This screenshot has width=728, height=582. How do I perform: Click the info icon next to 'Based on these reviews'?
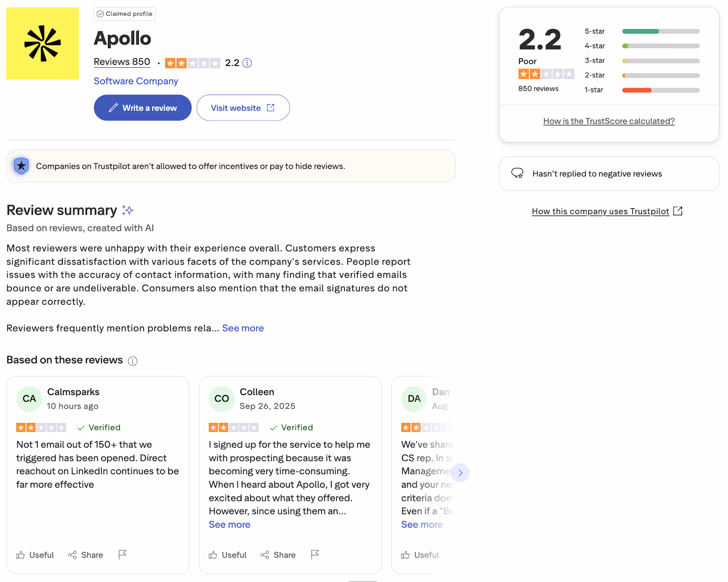pyautogui.click(x=132, y=361)
